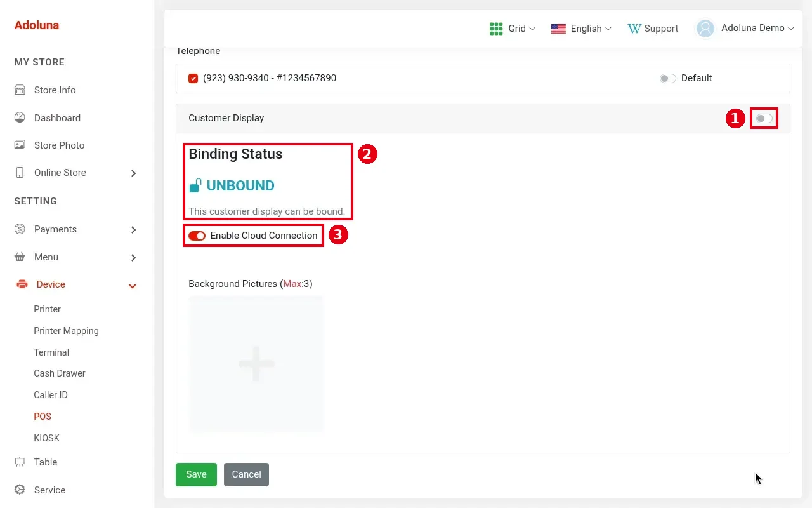The image size is (812, 508).
Task: Click the Payments dollar coin icon
Action: point(20,229)
